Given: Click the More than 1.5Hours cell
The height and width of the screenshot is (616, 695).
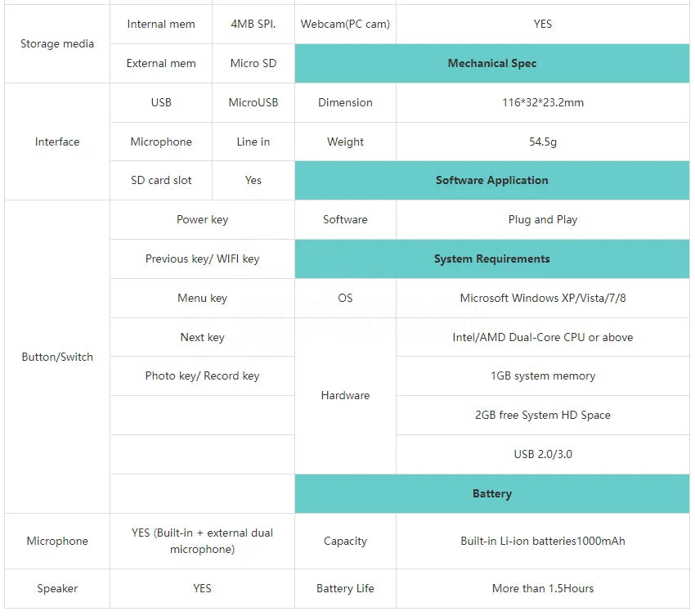Looking at the screenshot, I should (x=543, y=588).
